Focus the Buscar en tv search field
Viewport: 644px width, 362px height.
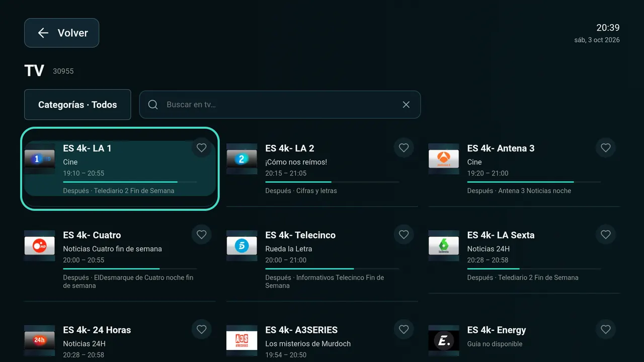280,105
